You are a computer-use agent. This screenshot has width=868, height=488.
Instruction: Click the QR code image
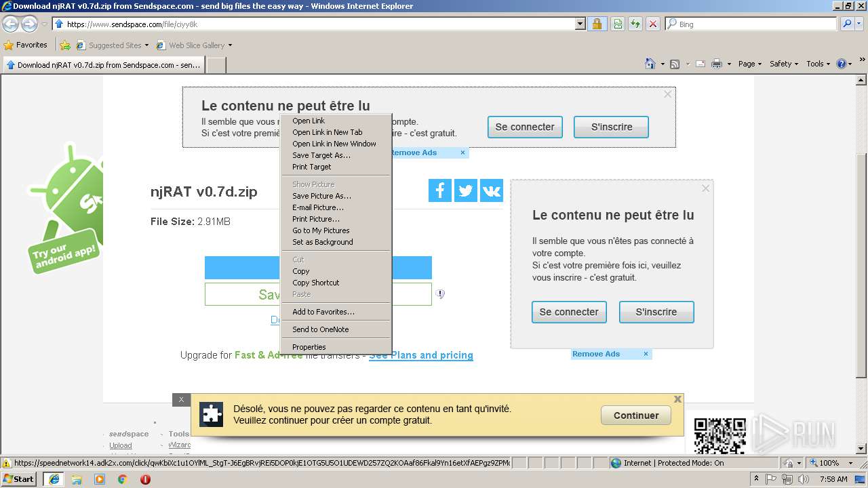pos(719,434)
